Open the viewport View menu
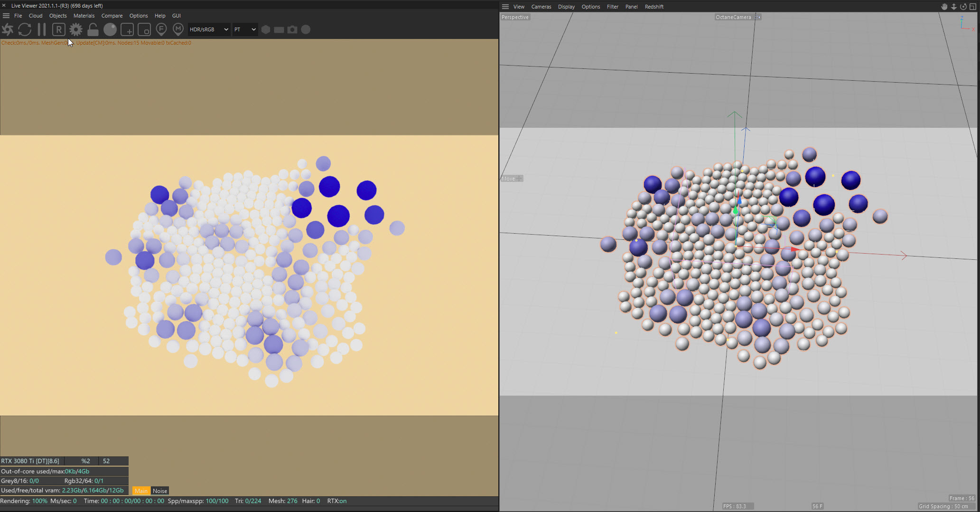 519,7
